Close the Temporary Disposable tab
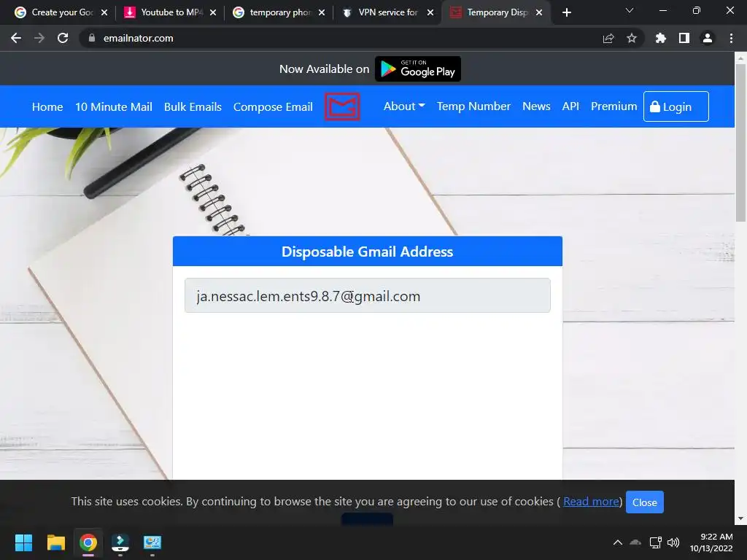Screen dimensions: 747x560 pyautogui.click(x=539, y=12)
